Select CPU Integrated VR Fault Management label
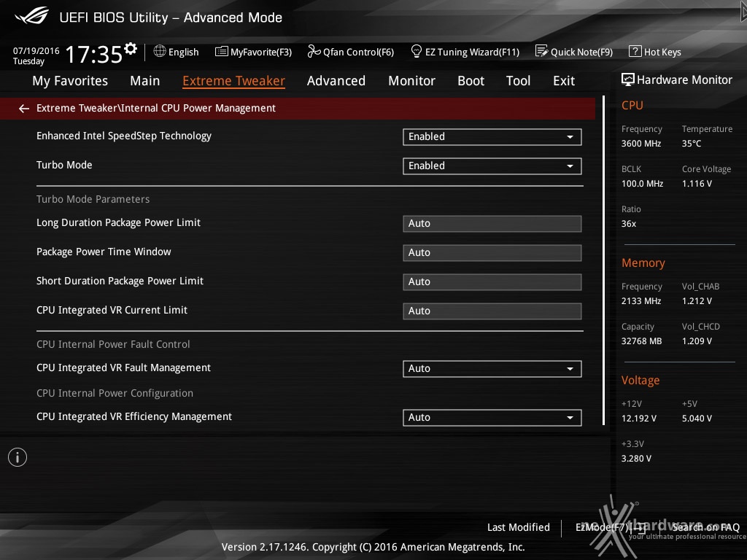The height and width of the screenshot is (560, 747). pyautogui.click(x=123, y=367)
